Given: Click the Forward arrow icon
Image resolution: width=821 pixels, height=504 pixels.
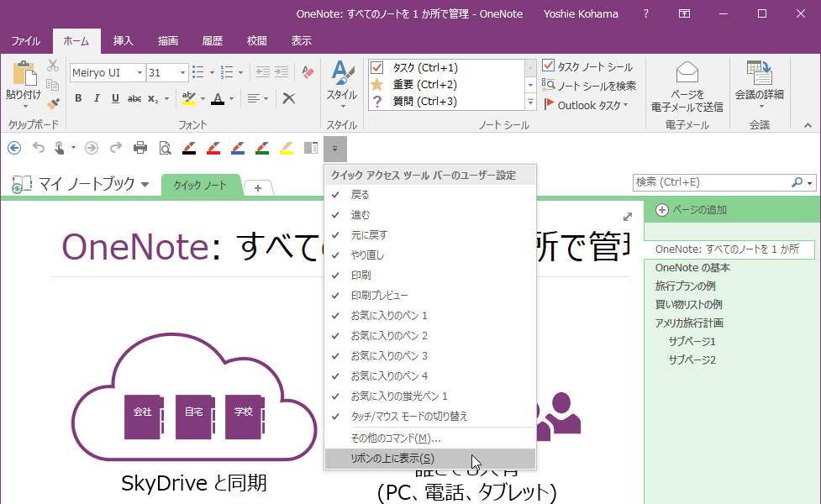Looking at the screenshot, I should 92,149.
